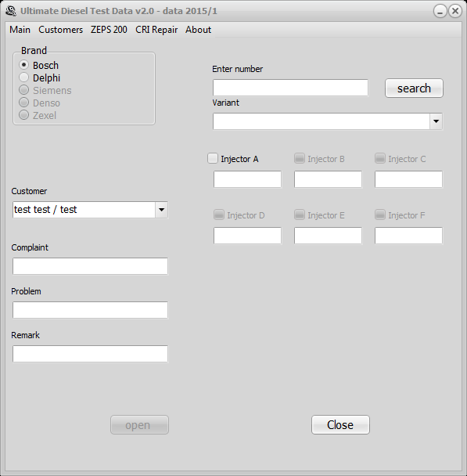The height and width of the screenshot is (476, 467).
Task: Open the CRI Repair menu
Action: 156,30
